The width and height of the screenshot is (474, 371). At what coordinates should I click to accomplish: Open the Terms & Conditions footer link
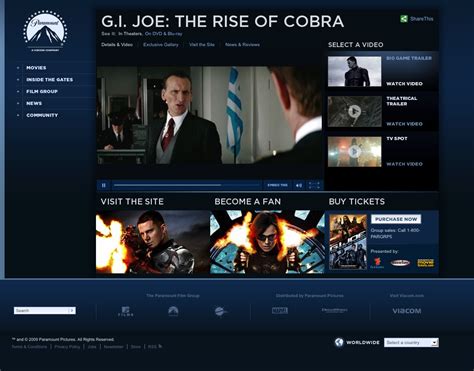point(29,347)
